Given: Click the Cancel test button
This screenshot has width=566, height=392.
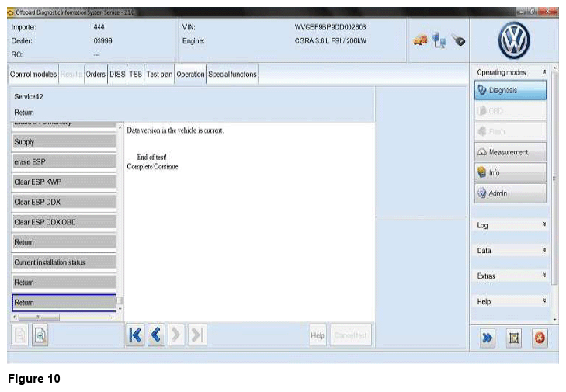Looking at the screenshot, I should click(350, 335).
